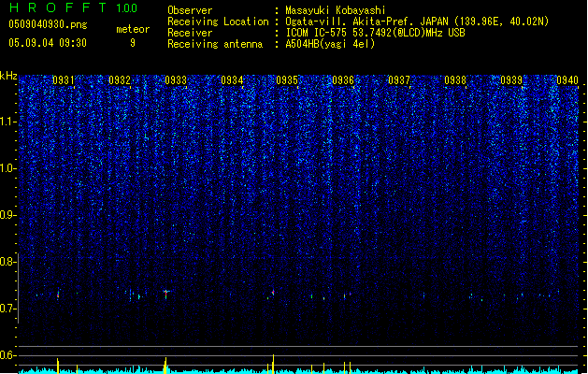Click the A504HB(yagi 4el) antenna text
588x374 pixels.
click(330, 44)
